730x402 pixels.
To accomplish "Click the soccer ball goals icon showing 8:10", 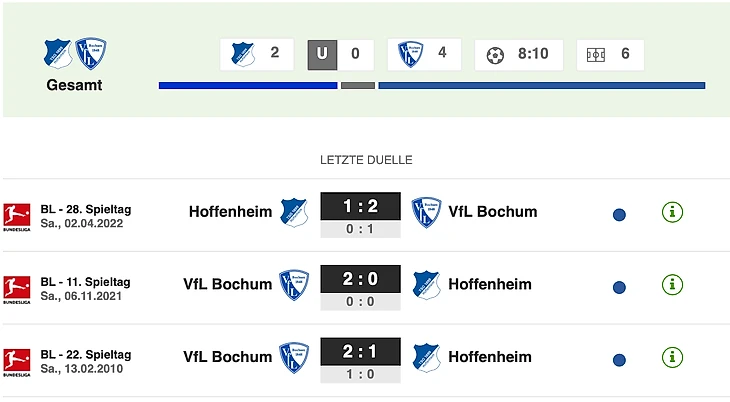I will (495, 54).
